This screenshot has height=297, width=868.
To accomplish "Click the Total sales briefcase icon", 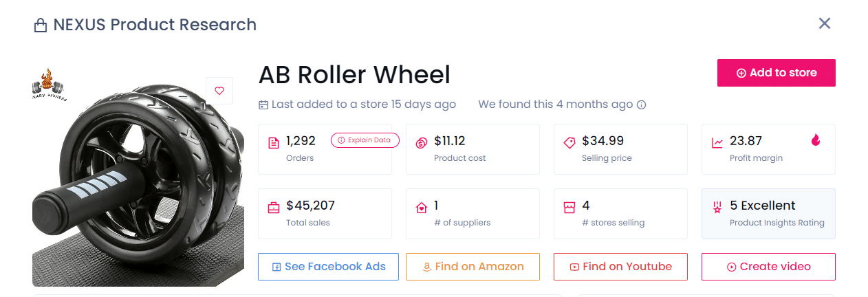I will [274, 208].
